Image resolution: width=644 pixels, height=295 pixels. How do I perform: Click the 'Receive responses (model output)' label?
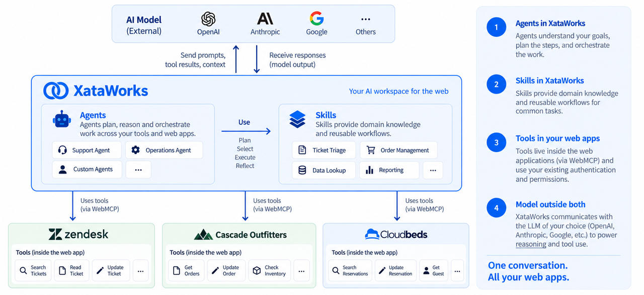tap(297, 60)
